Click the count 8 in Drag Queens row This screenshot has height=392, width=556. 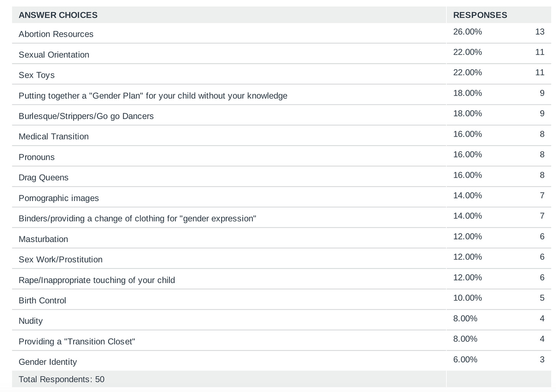pyautogui.click(x=542, y=175)
